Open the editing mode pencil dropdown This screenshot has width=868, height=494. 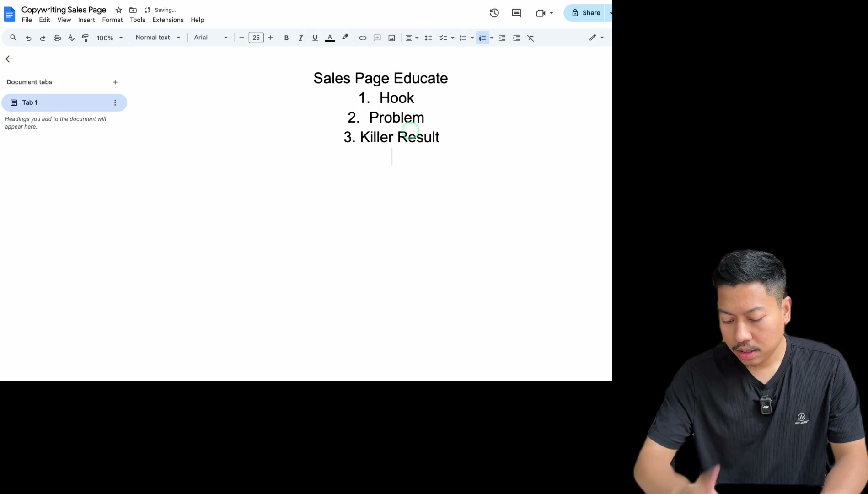point(596,38)
